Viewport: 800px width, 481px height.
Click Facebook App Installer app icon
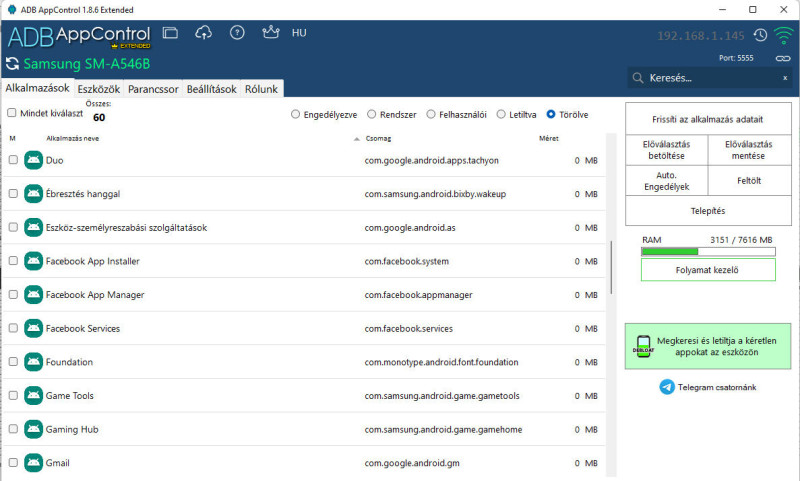[34, 261]
